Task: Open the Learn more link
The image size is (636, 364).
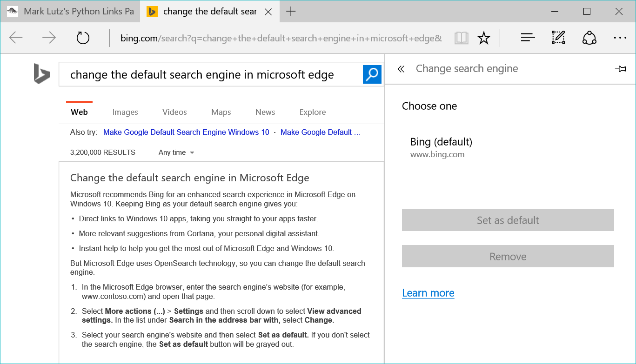Action: (428, 293)
